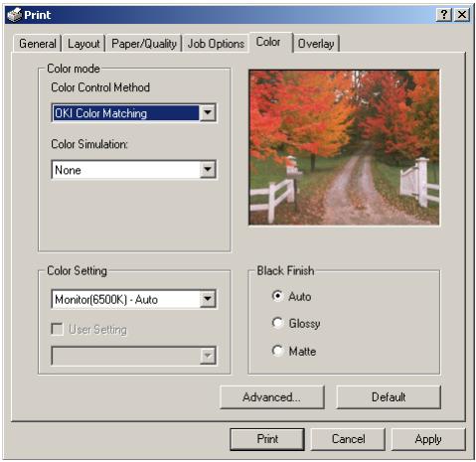Click the Black Finish group label
476x462 pixels.
click(285, 271)
